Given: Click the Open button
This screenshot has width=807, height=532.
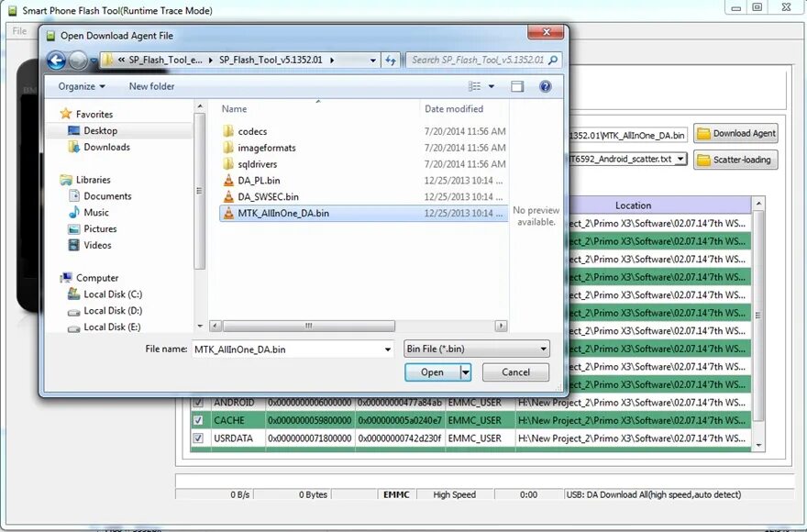Looking at the screenshot, I should click(432, 372).
